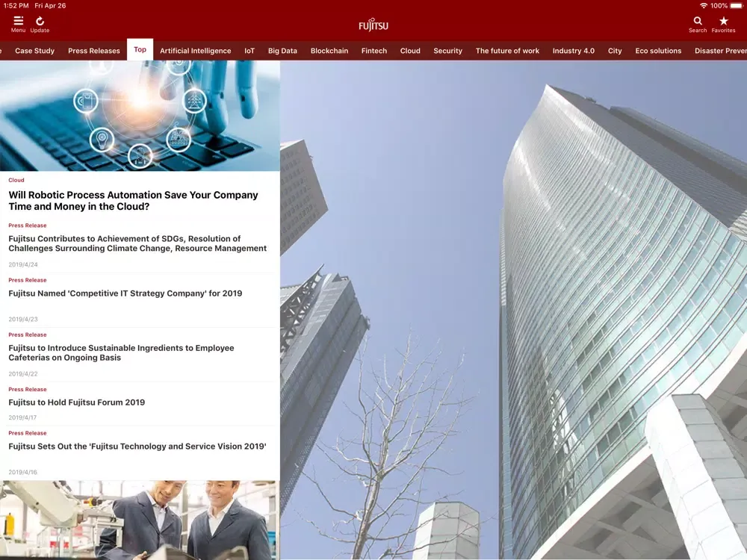This screenshot has height=560, width=747.
Task: Select The future of work tab
Action: 507,51
